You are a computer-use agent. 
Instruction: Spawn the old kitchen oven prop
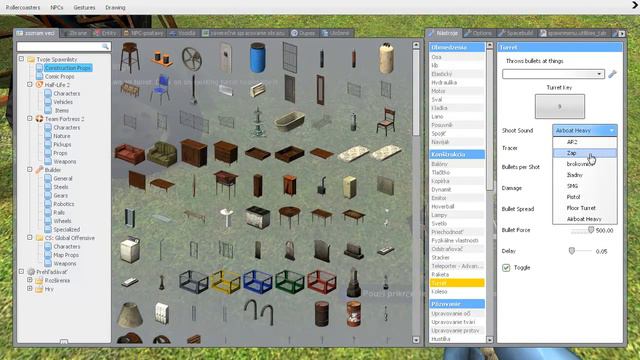[258, 217]
